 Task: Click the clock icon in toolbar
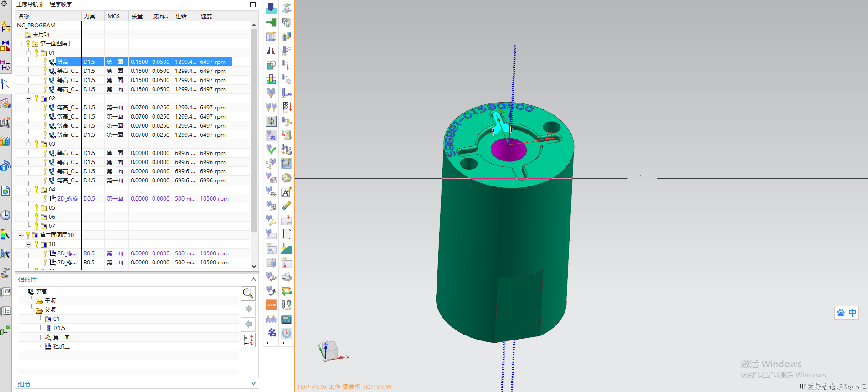[287, 333]
